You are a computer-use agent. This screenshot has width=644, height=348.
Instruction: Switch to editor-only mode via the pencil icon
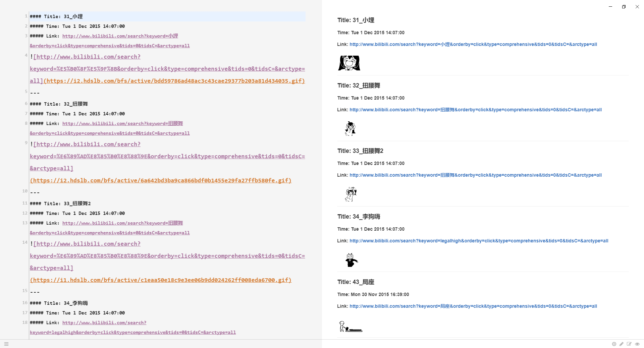[622, 344]
